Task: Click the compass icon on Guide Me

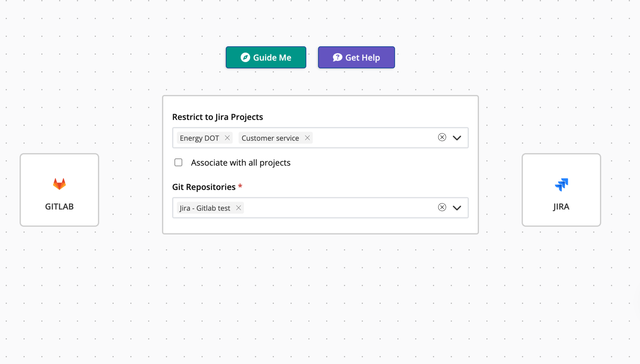Action: point(245,57)
